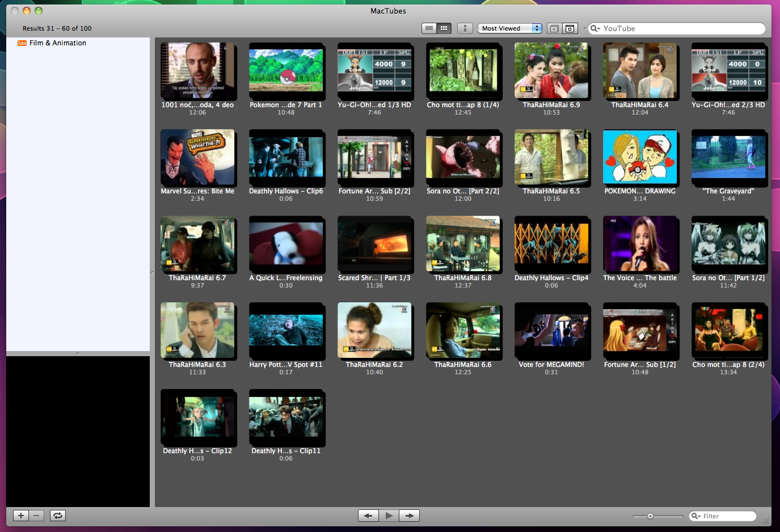The width and height of the screenshot is (780, 532).
Task: Select Deathly H...s - Clip12 thumbnail
Action: (x=197, y=417)
